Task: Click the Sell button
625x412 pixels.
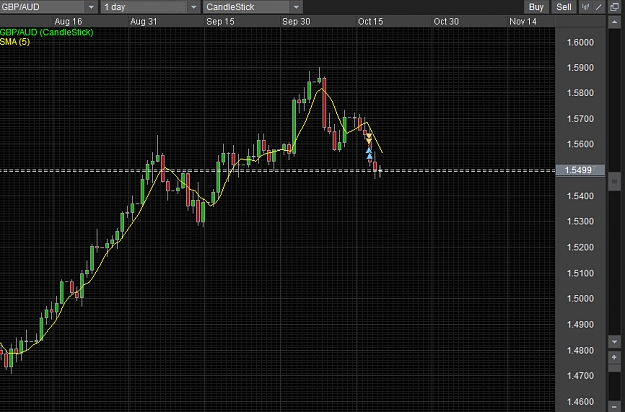Action: click(x=564, y=7)
